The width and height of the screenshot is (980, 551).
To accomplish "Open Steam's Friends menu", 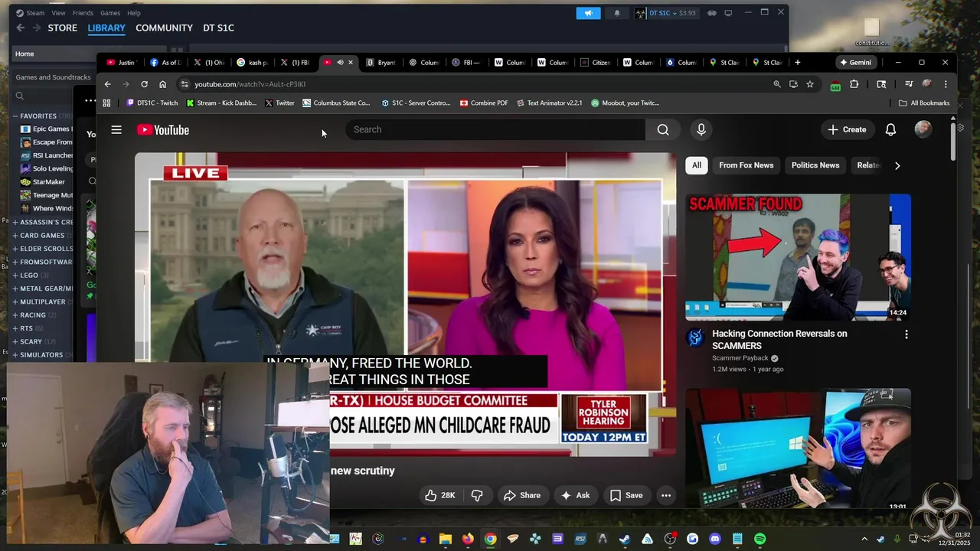I will point(83,13).
